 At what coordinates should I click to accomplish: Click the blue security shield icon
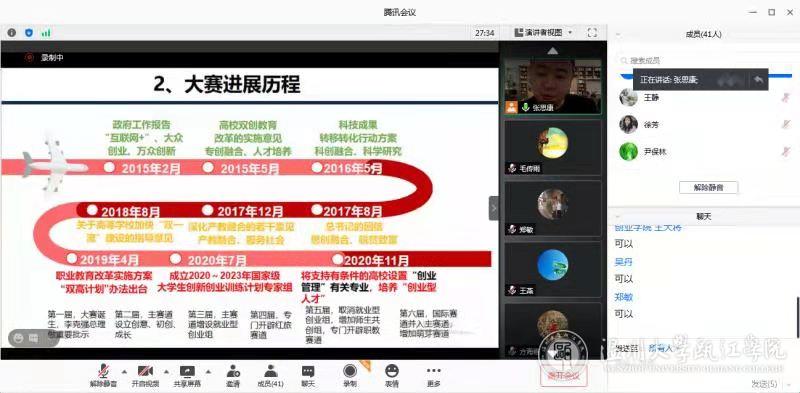pos(29,33)
